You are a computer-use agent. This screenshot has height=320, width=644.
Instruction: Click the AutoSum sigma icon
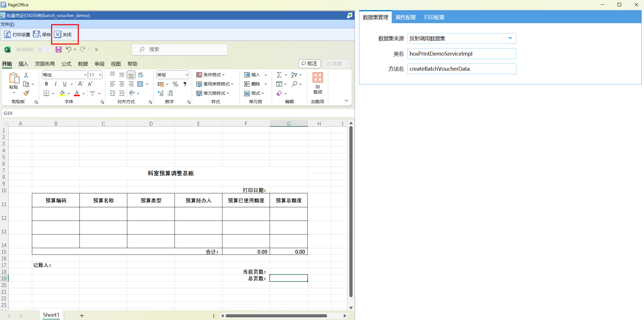tap(279, 75)
